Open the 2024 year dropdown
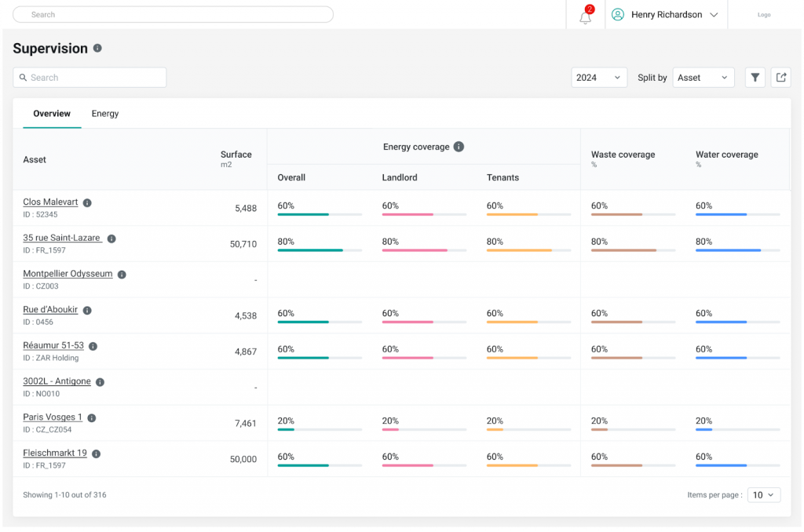804x532 pixels. [x=599, y=78]
